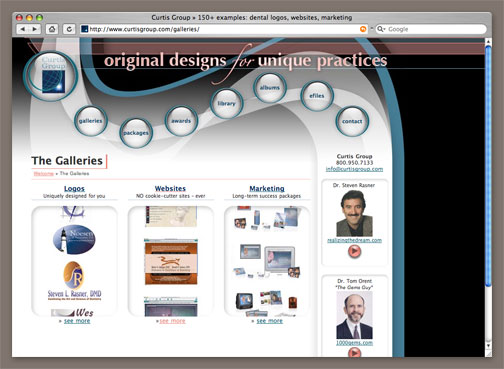
Task: Click the vertical scrollbar thumb
Action: (x=488, y=166)
